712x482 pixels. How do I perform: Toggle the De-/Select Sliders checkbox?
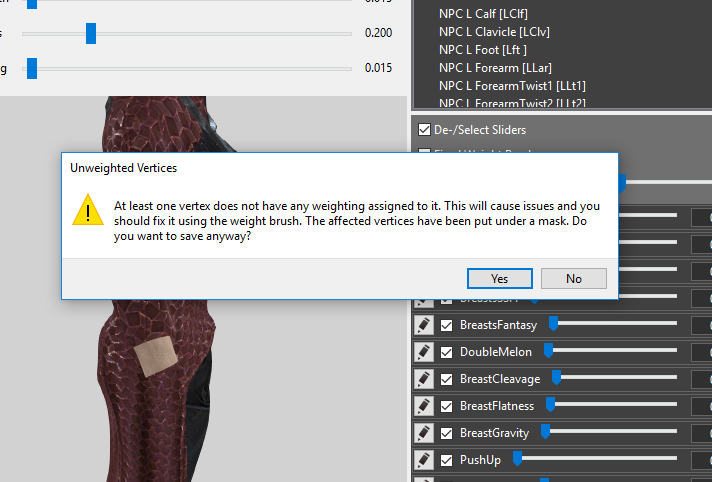tap(424, 129)
